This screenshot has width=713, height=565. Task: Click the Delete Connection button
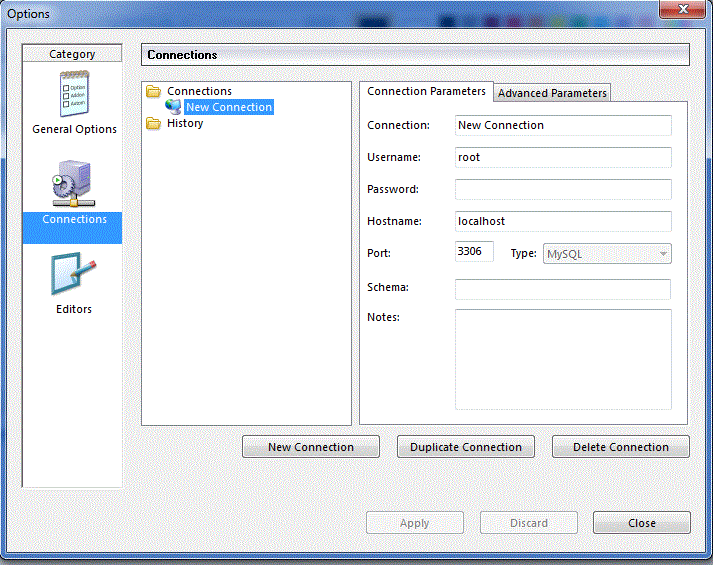coord(621,447)
